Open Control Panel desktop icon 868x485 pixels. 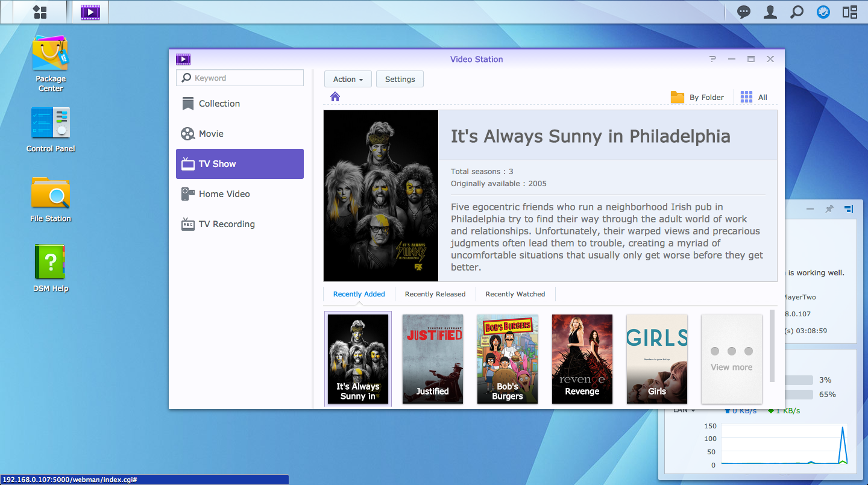click(51, 129)
